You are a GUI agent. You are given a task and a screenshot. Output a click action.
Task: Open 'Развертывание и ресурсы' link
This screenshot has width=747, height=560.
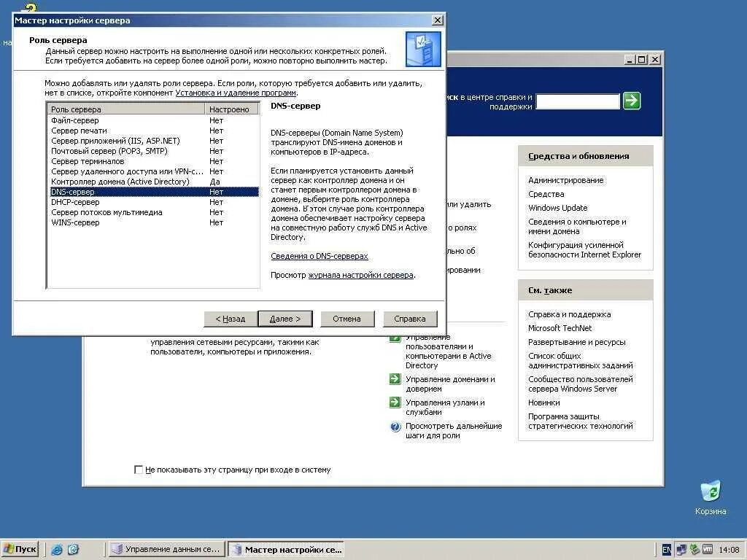576,342
